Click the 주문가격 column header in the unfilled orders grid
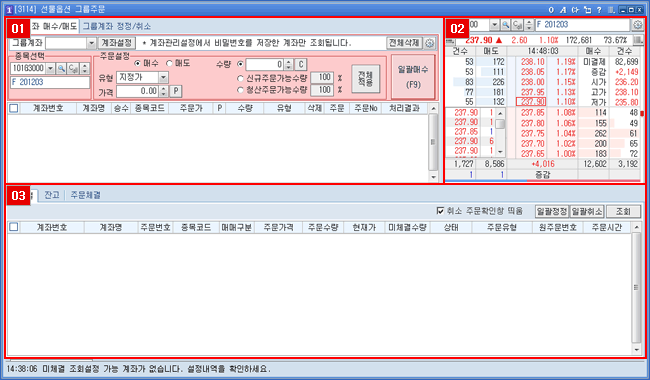Screen dimensions: 650x380 tap(279, 227)
